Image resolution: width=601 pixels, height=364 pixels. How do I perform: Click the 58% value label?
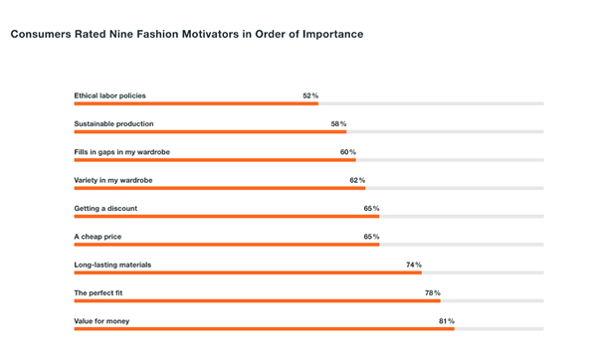[x=338, y=124]
